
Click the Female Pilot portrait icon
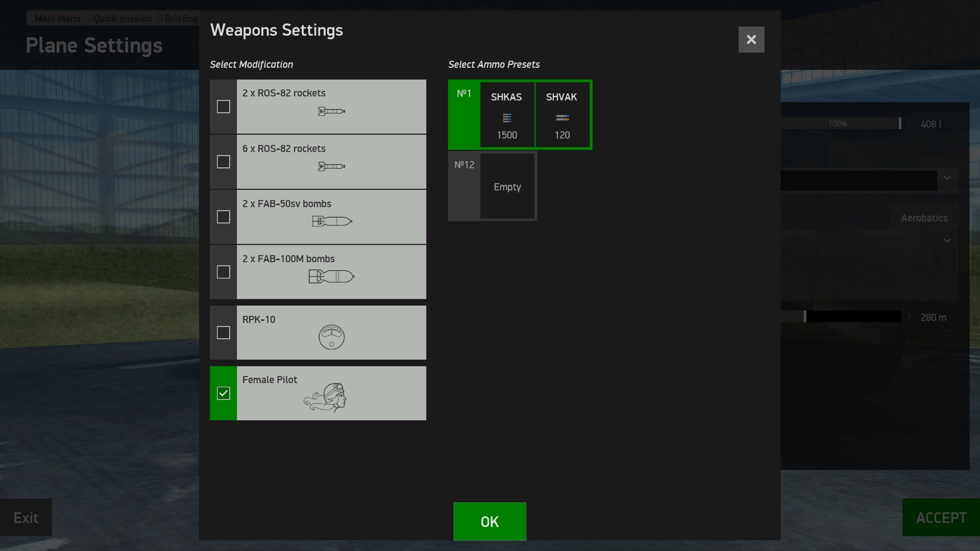(325, 397)
